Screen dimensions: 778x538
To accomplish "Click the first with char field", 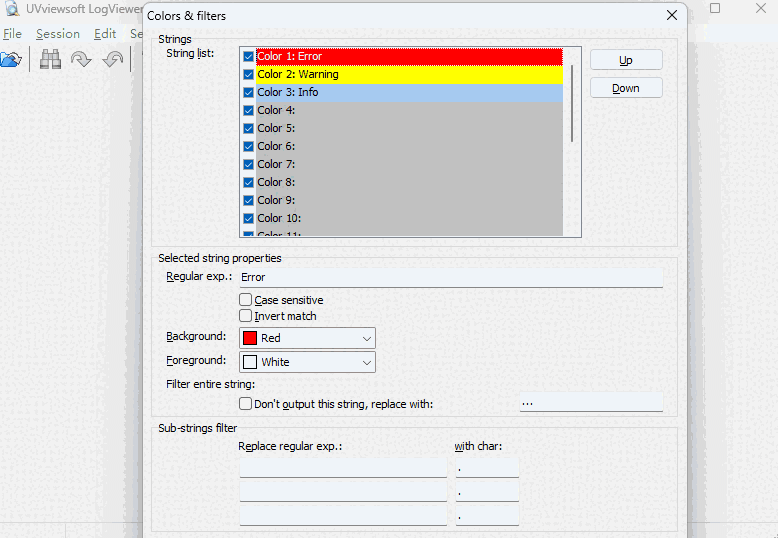I will coord(487,468).
